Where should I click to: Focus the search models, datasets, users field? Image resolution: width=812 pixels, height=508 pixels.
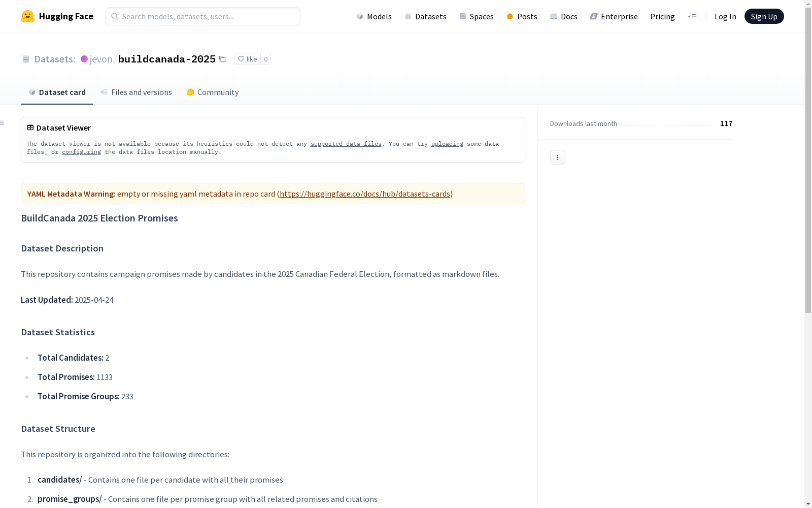point(203,16)
